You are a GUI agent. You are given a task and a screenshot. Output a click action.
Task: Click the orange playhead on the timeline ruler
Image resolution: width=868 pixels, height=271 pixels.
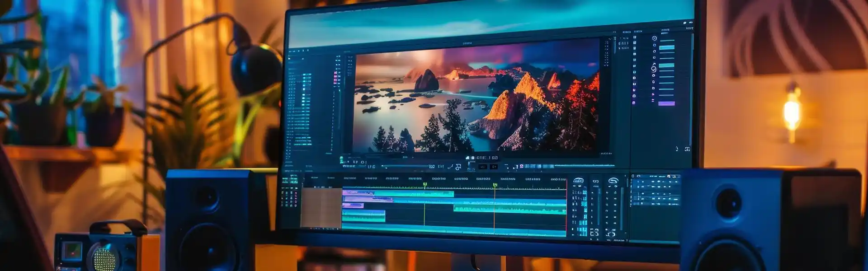[x=495, y=185]
